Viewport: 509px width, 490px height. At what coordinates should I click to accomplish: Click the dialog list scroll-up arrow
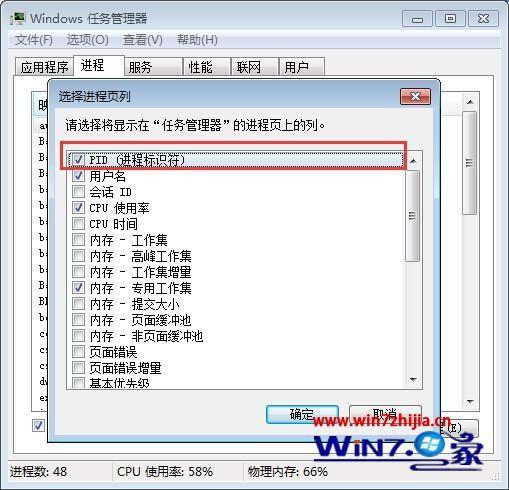coord(413,161)
